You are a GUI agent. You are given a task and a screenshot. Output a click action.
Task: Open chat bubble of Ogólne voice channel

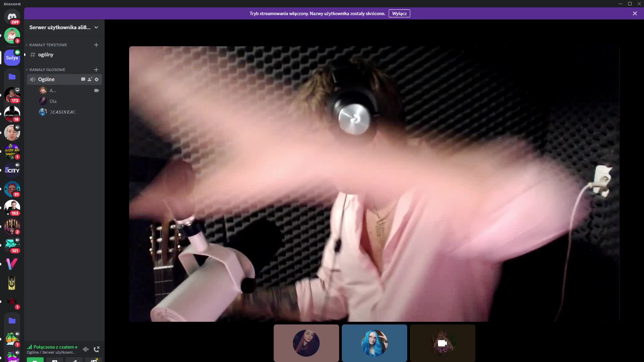[83, 79]
